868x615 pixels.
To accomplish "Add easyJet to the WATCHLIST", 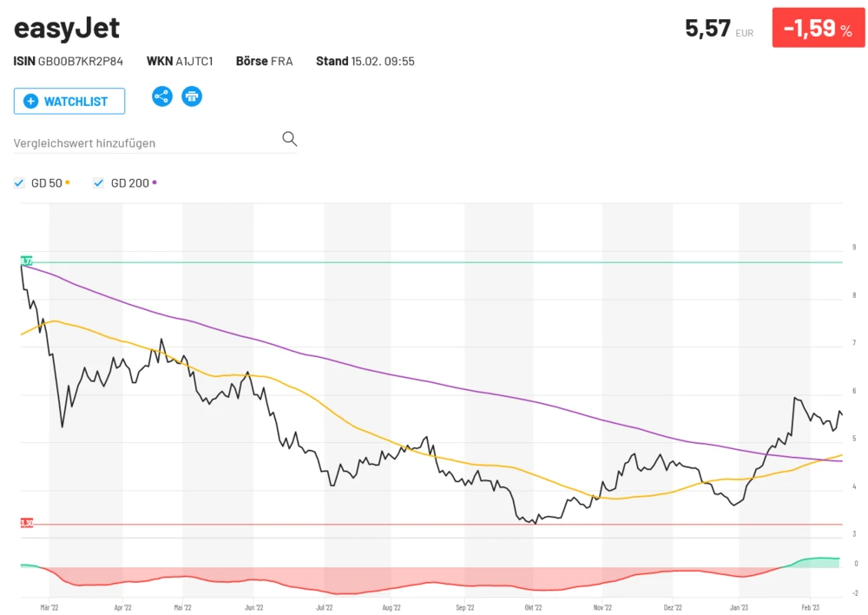I will [x=69, y=102].
